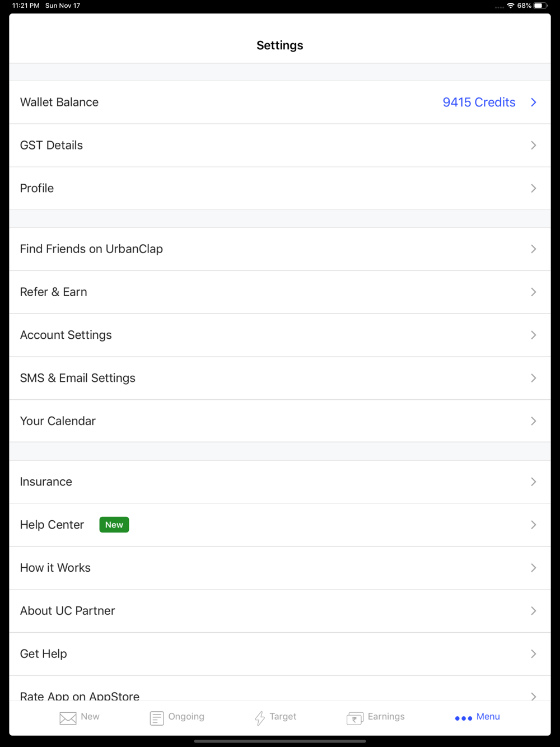Open Refer & Earn
Screen dimensions: 560x747
(280, 292)
